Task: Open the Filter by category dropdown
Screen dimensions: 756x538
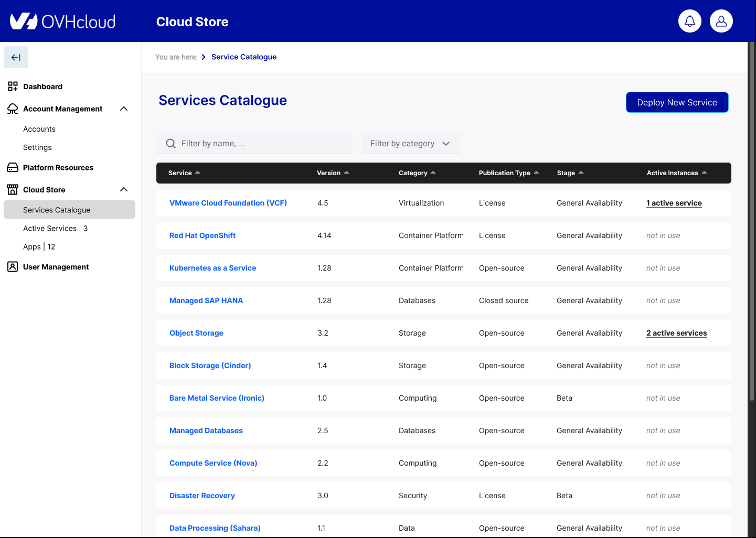Action: coord(411,143)
